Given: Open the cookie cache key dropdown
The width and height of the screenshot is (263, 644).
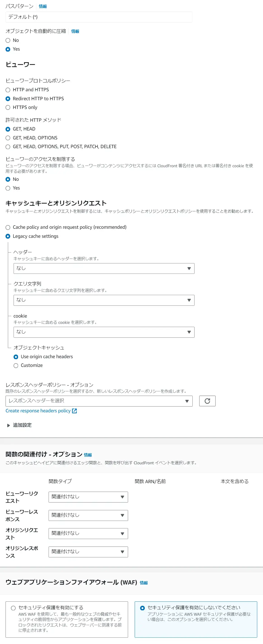Looking at the screenshot, I should tap(104, 332).
